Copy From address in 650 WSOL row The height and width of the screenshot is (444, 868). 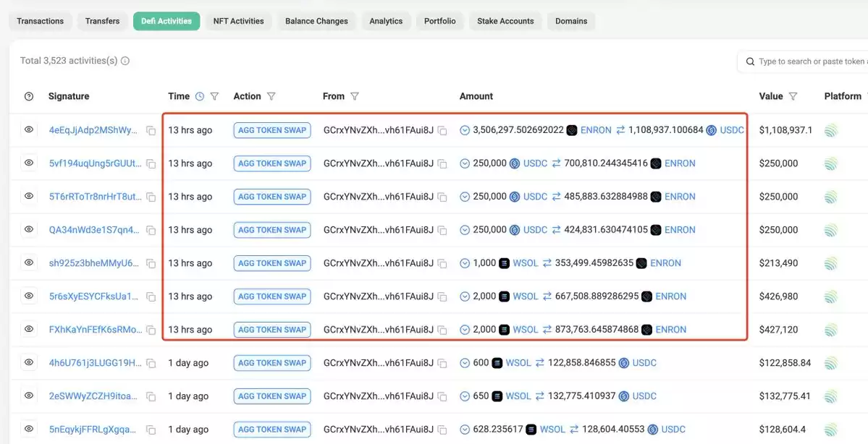[442, 396]
